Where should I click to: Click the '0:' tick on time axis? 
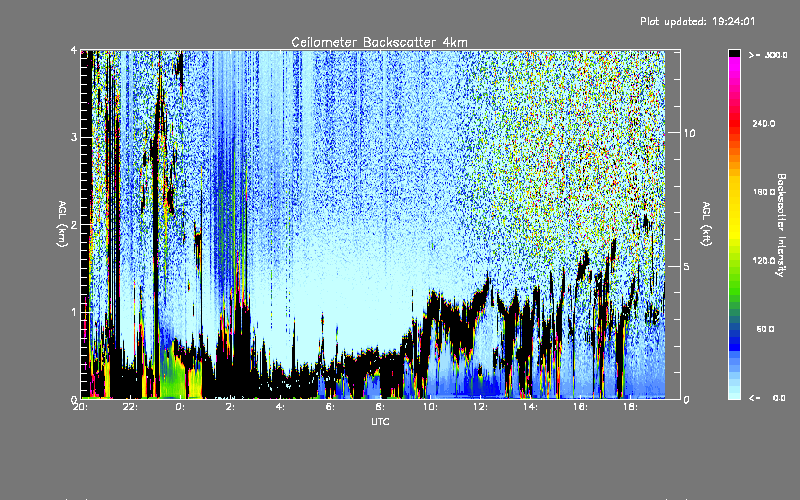pyautogui.click(x=180, y=407)
